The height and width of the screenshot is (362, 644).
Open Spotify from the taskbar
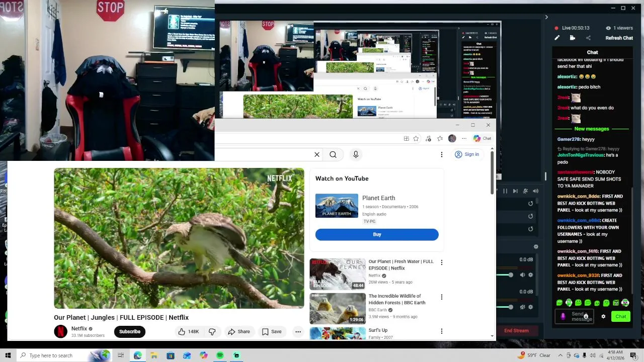coord(220,355)
